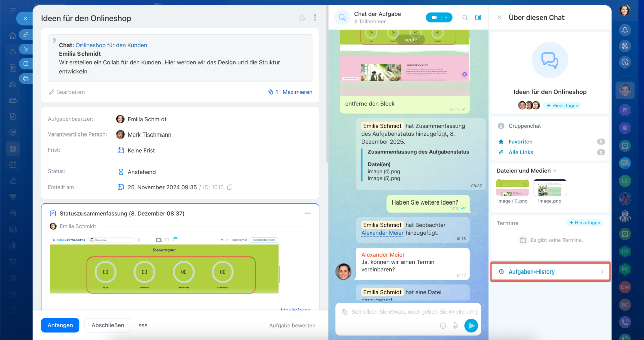
Task: Open Statuszusammenfassung card options menu
Action: click(308, 213)
